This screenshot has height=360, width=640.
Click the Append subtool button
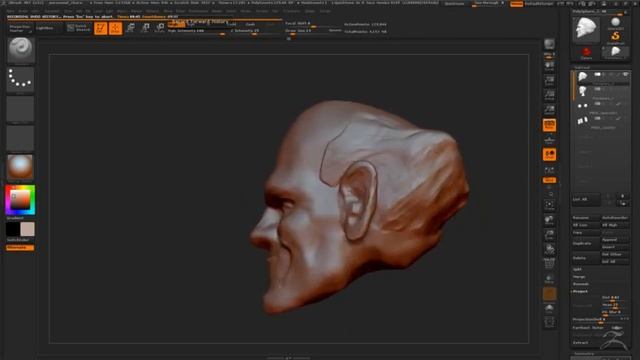[615, 240]
